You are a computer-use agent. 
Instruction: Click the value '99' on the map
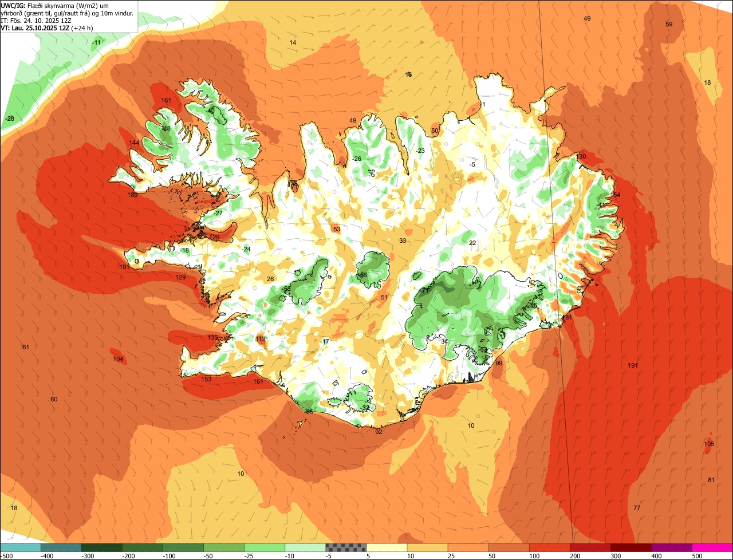(499, 363)
